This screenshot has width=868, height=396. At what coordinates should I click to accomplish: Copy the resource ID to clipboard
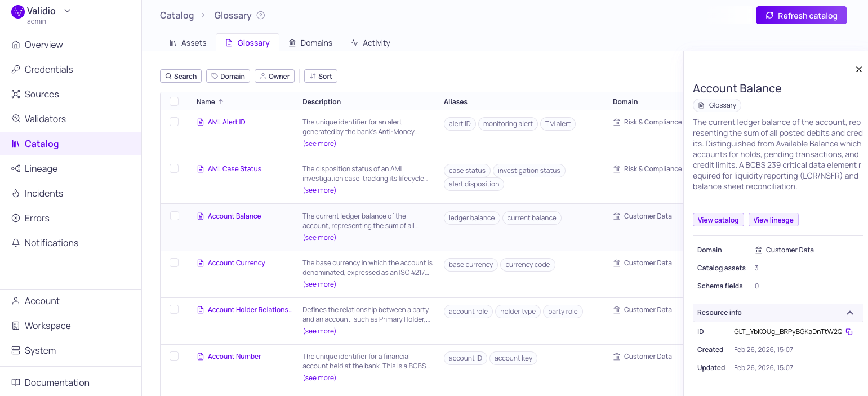click(849, 332)
